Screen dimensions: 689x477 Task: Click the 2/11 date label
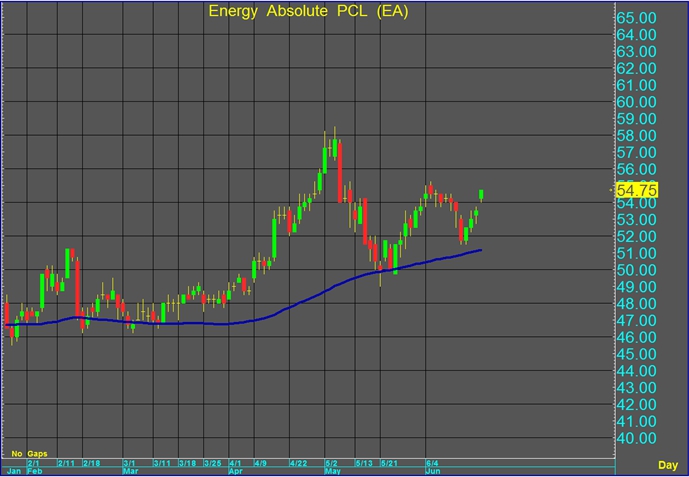(x=66, y=463)
